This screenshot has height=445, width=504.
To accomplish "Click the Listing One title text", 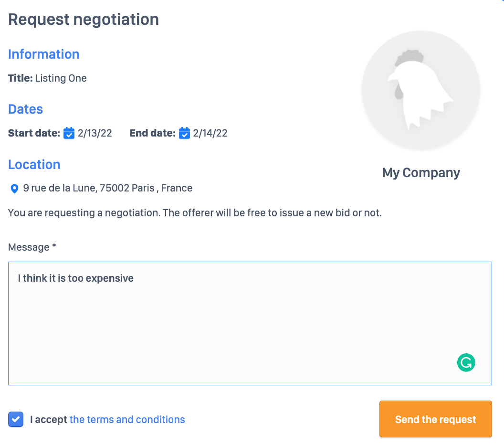I will (61, 78).
